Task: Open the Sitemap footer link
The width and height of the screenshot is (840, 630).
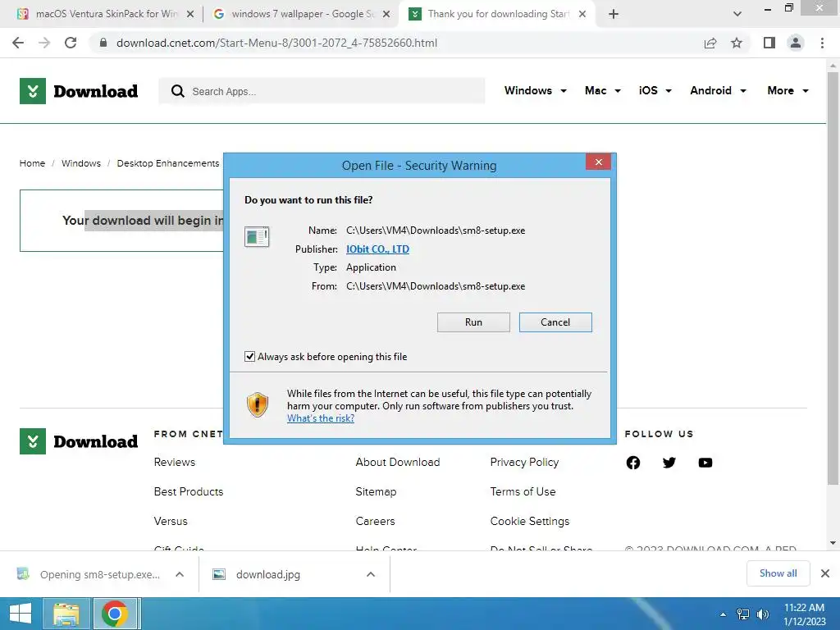Action: (376, 491)
